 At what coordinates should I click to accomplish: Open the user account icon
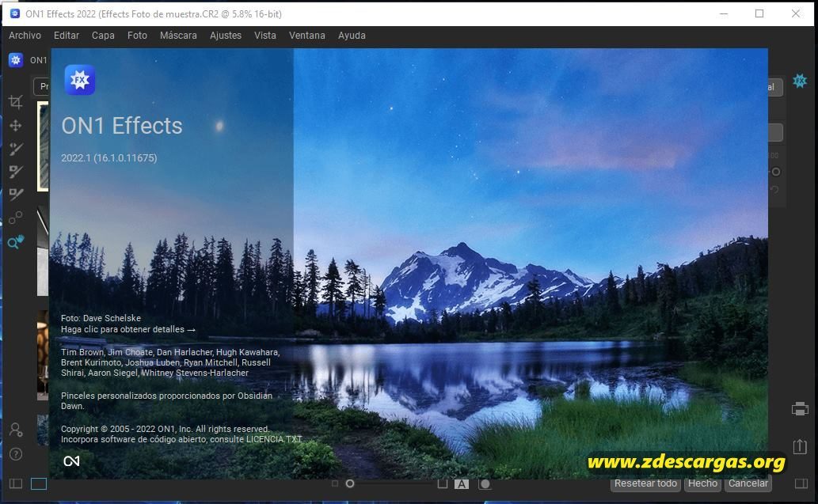[16, 430]
